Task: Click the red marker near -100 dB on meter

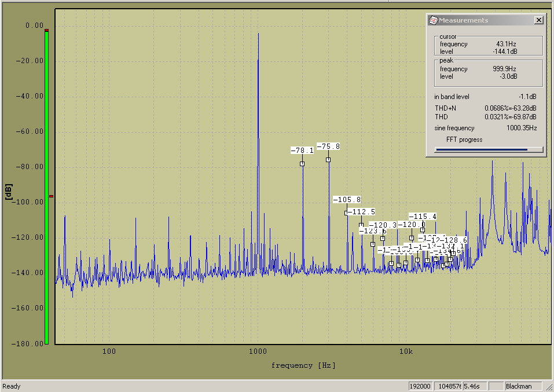Action: (x=51, y=196)
